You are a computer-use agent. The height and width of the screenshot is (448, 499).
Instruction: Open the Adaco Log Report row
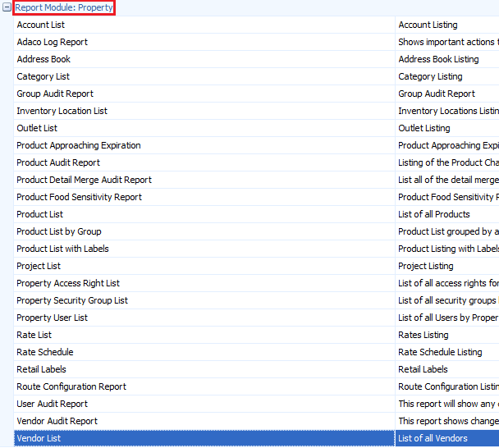(x=52, y=42)
